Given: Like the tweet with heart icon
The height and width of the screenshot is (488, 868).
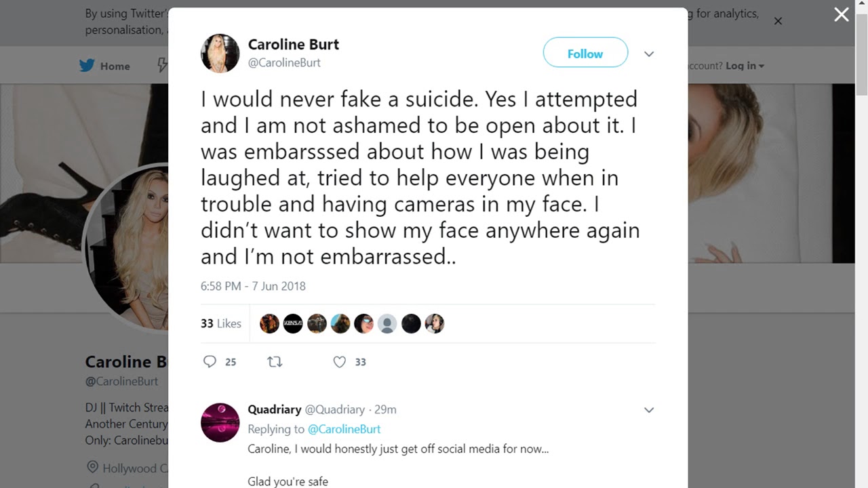Looking at the screenshot, I should 340,362.
